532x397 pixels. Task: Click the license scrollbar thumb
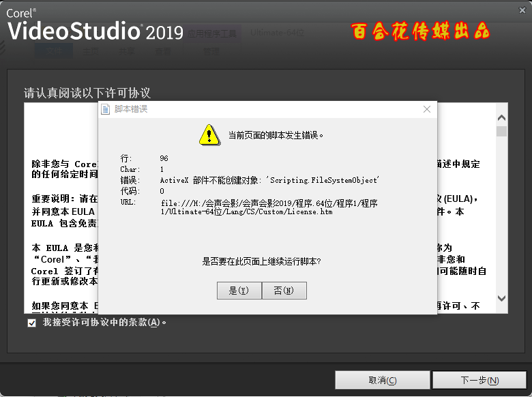pyautogui.click(x=501, y=131)
